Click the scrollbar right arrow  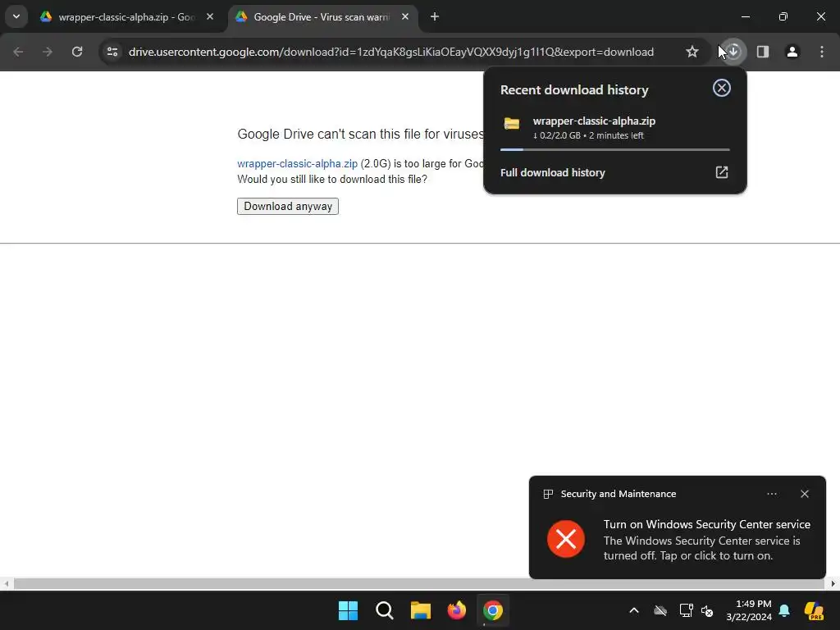pos(833,584)
